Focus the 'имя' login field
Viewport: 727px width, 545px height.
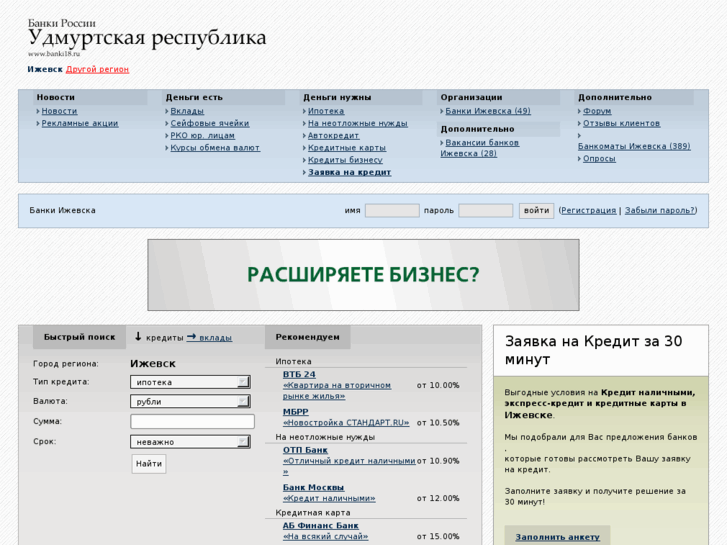point(392,211)
